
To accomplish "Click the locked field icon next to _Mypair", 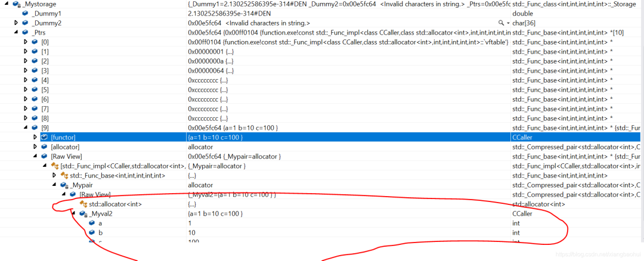I will pos(64,185).
